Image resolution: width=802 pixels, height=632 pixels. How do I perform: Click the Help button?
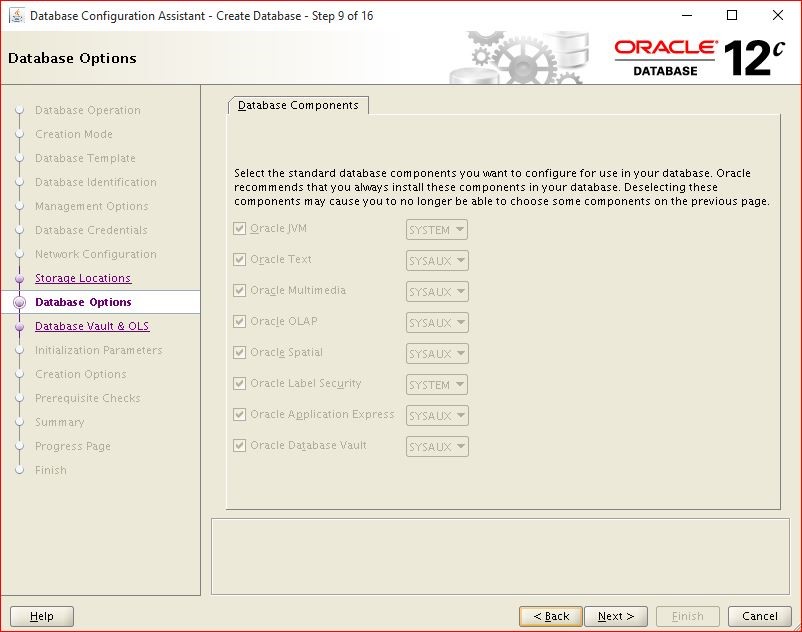pos(42,616)
